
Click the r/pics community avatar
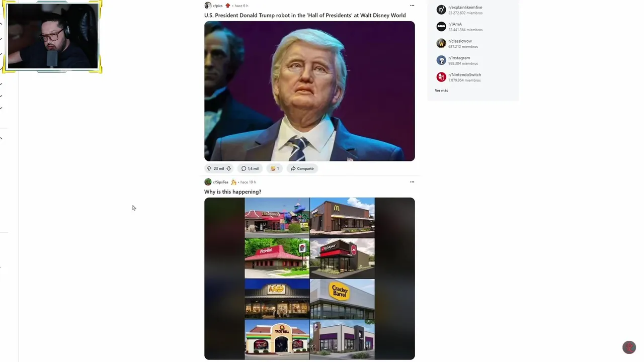[x=208, y=6]
